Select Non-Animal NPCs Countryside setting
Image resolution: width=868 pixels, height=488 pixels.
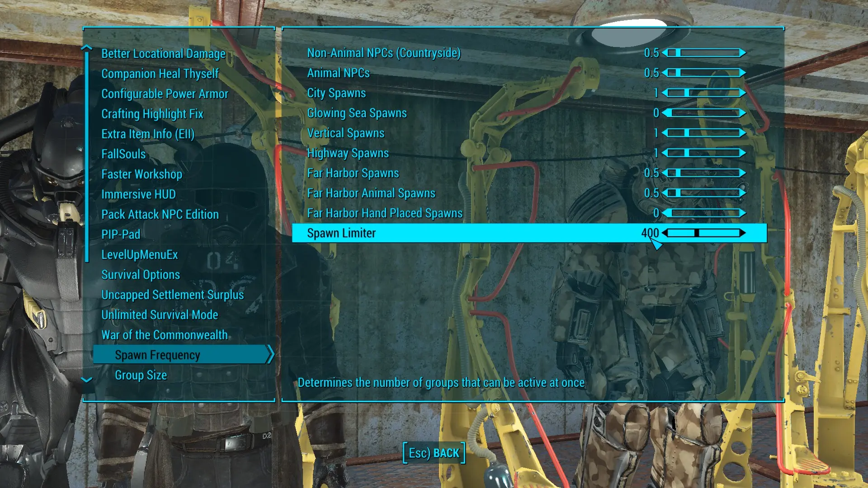coord(383,53)
